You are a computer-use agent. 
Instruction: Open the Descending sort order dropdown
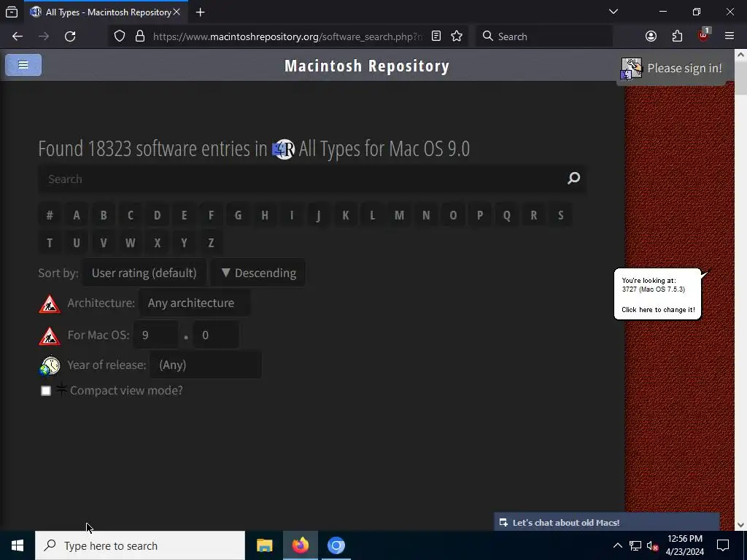[x=258, y=273]
